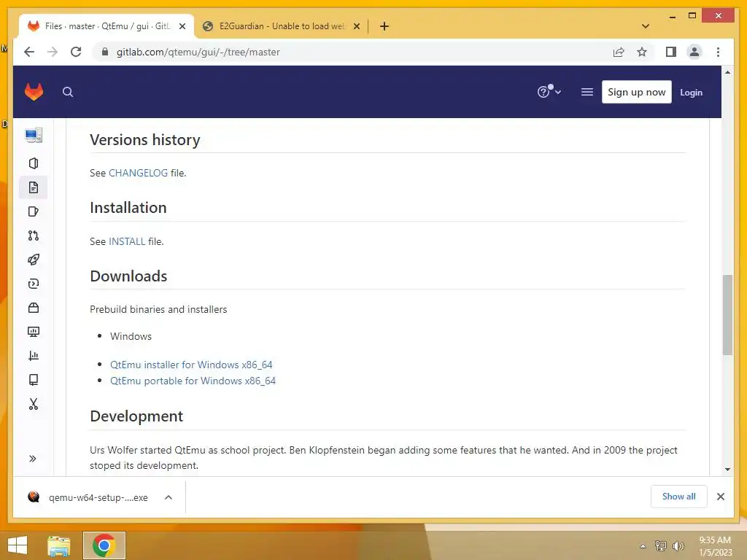Click scrollbar up arrow
Viewport: 747px width, 560px height.
pos(727,72)
